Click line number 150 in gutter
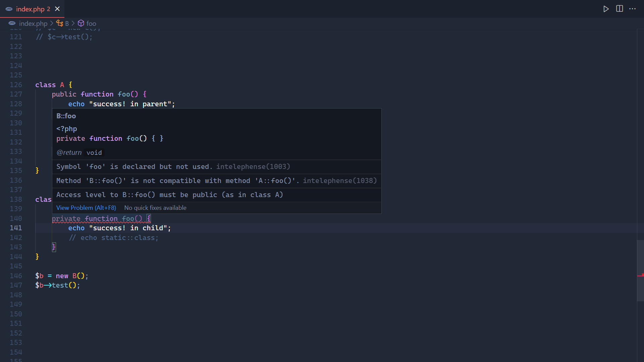This screenshot has height=362, width=644. coord(16,314)
